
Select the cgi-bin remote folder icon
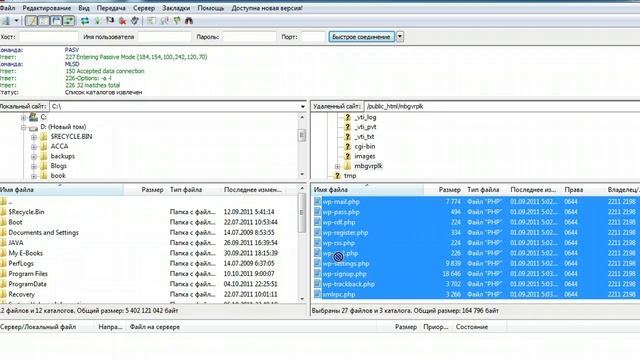[347, 146]
